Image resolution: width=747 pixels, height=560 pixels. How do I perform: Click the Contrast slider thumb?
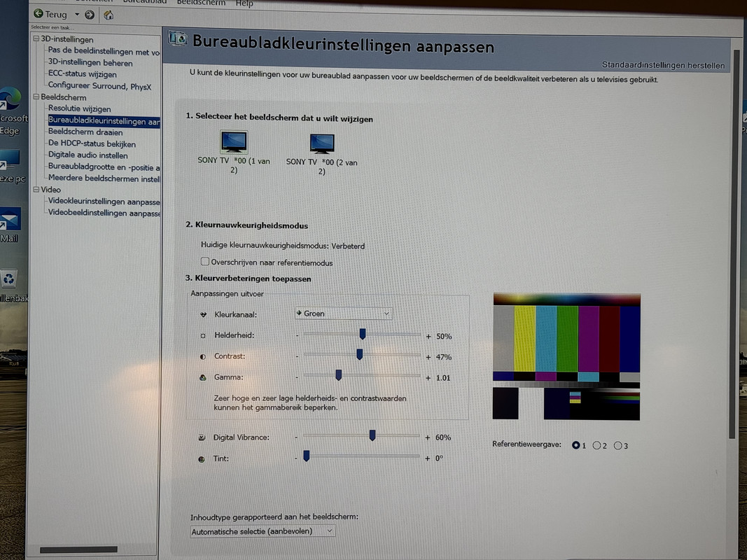pos(360,355)
